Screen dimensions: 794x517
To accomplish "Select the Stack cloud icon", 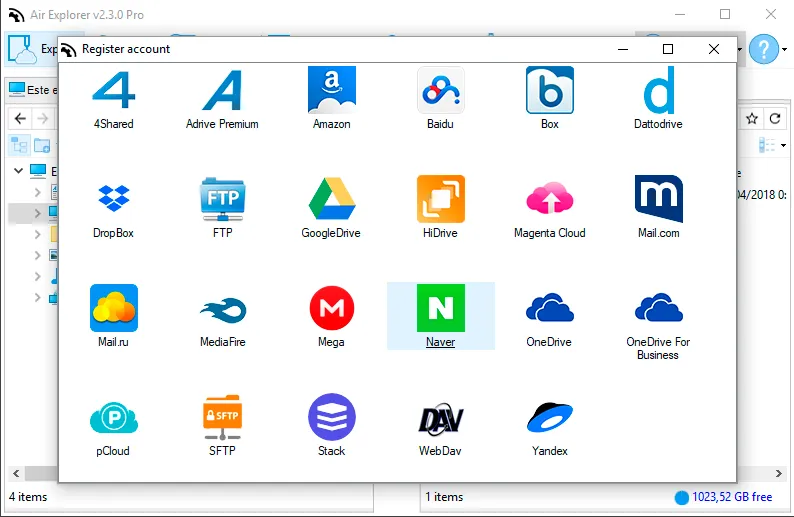I will (332, 426).
